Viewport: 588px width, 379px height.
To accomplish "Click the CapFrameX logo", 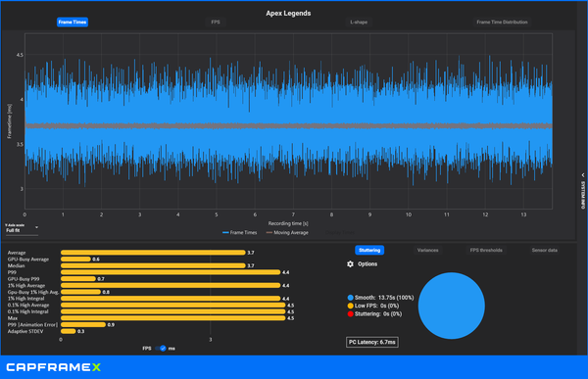I will tap(54, 367).
